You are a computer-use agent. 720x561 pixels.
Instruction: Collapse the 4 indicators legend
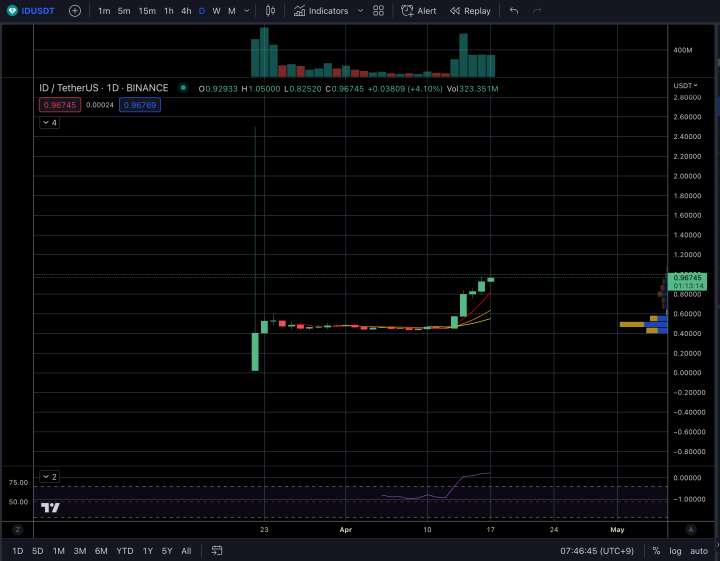click(x=50, y=123)
